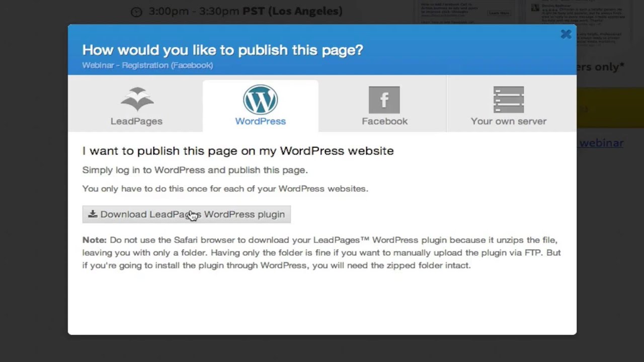
Task: Choose the Your own server tab label
Action: 509,121
